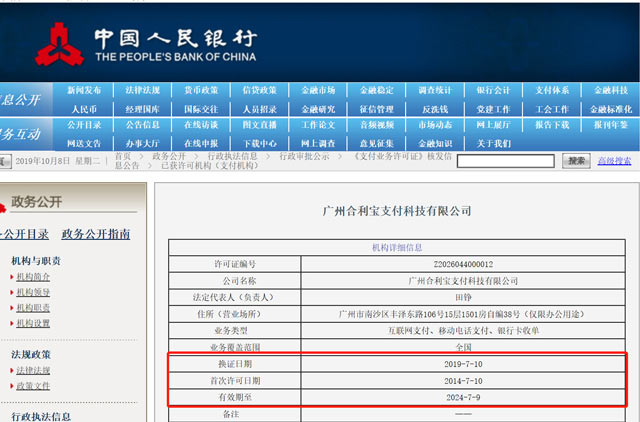
Task: Open 报告下载 navigation item
Action: click(x=552, y=125)
